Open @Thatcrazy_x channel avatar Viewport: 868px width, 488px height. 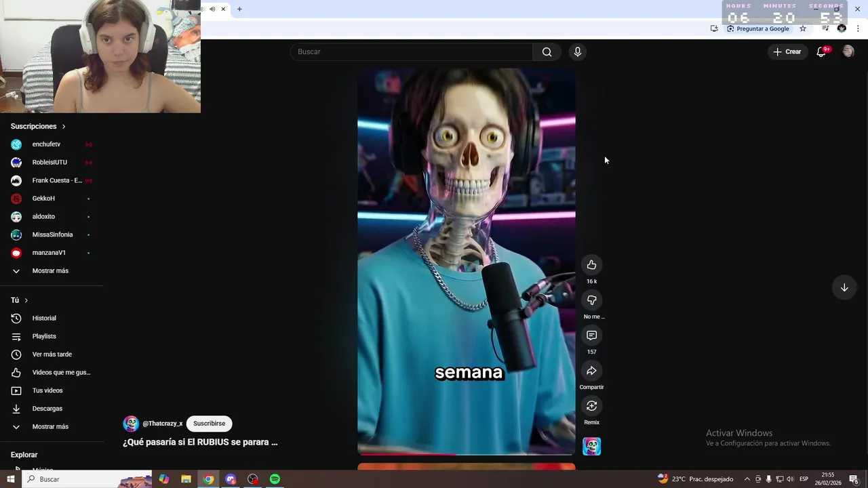(x=131, y=424)
